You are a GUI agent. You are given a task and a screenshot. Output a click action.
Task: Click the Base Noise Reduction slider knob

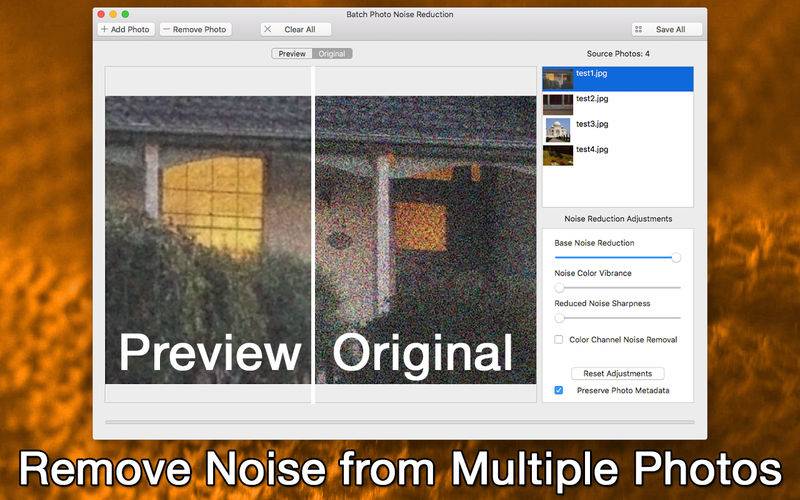(676, 258)
